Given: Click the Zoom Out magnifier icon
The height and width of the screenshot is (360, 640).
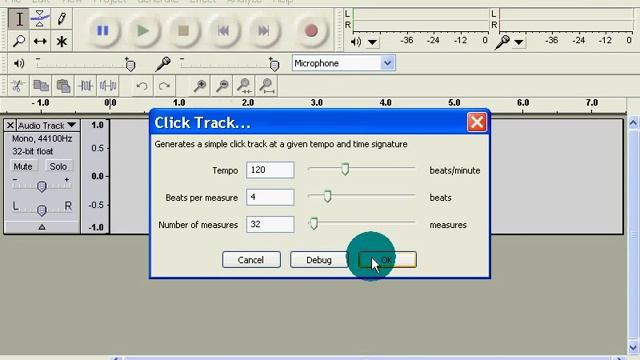Looking at the screenshot, I should point(222,86).
